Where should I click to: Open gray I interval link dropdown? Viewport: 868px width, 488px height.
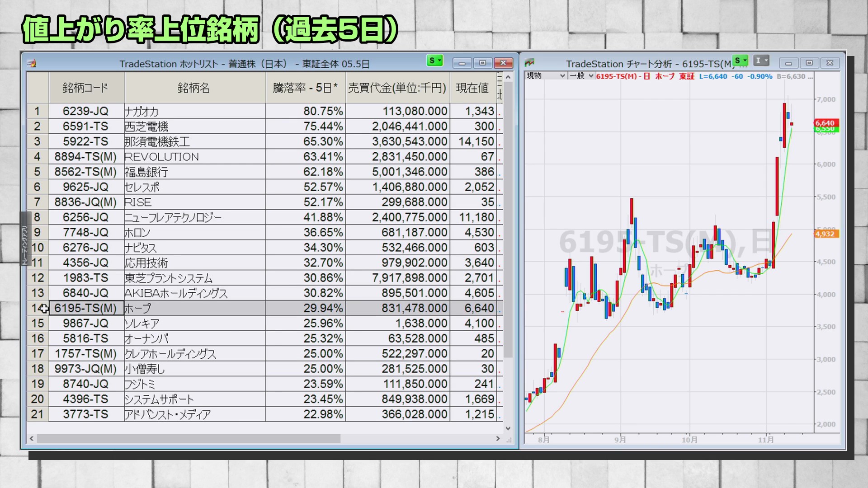761,61
